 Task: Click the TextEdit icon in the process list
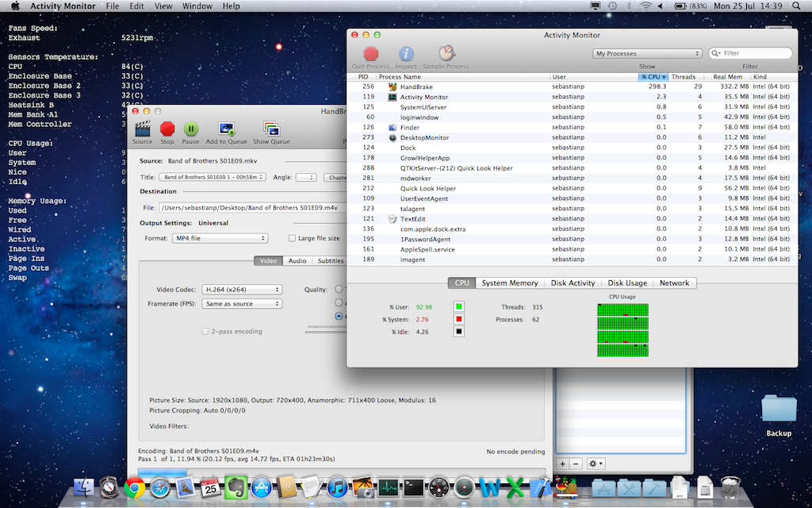click(x=393, y=219)
